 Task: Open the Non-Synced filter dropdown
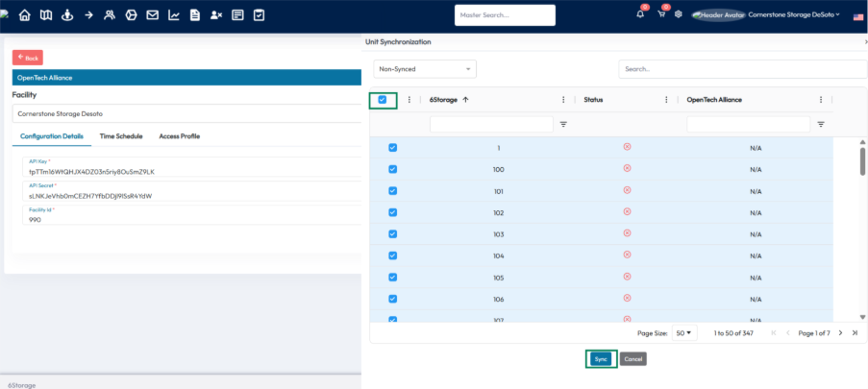pyautogui.click(x=425, y=69)
